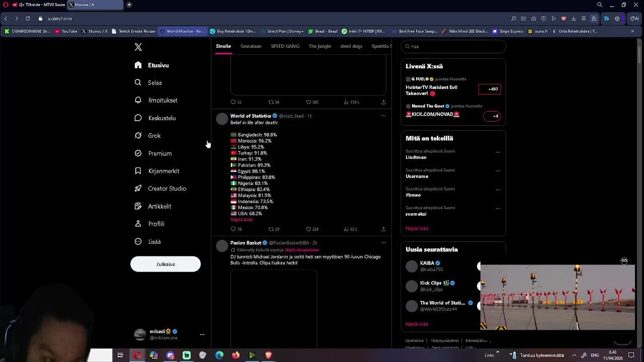The image size is (644, 362).
Task: Join the HolsterTV live with +497
Action: (490, 89)
